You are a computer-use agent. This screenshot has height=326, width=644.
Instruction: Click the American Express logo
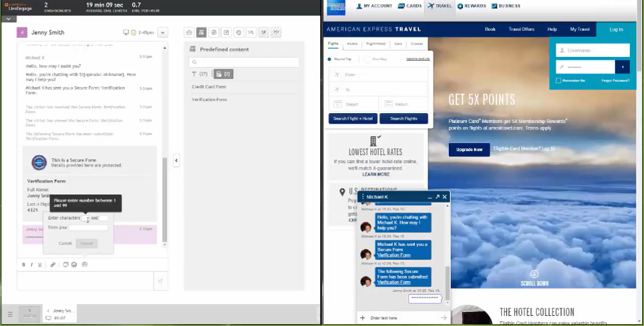coord(336,7)
